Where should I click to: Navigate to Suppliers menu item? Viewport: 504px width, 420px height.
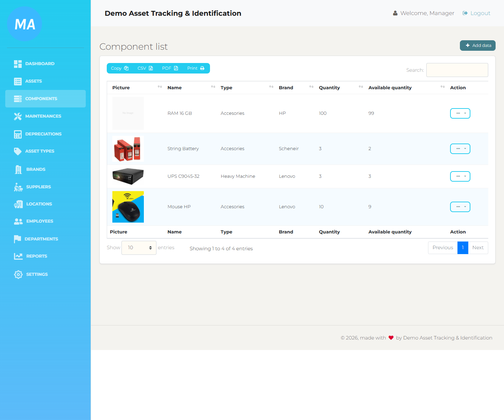[x=45, y=187]
